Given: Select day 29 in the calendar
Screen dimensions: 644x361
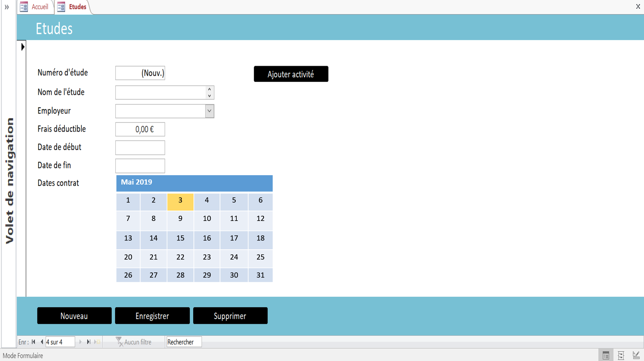Looking at the screenshot, I should 207,275.
